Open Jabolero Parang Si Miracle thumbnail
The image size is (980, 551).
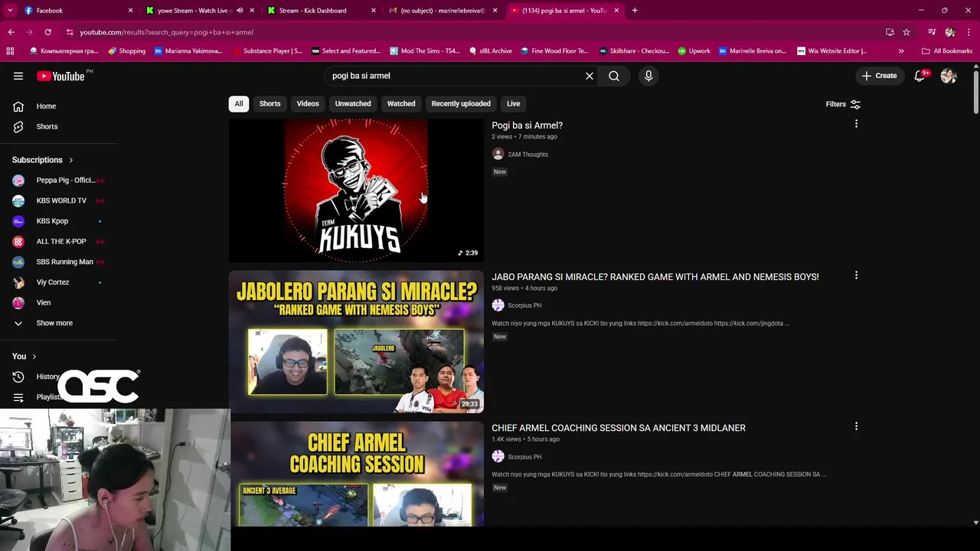coord(356,341)
